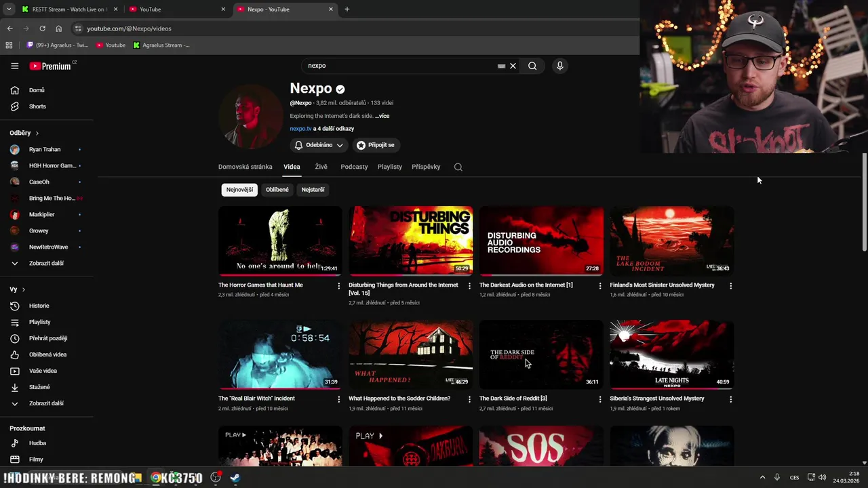Click the Připojit se join button

coord(375,145)
